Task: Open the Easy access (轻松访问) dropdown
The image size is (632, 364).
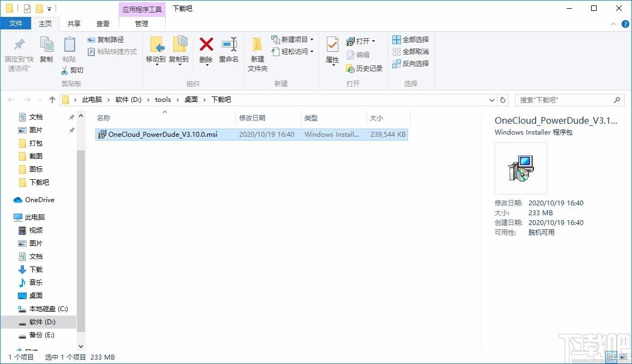Action: 293,52
